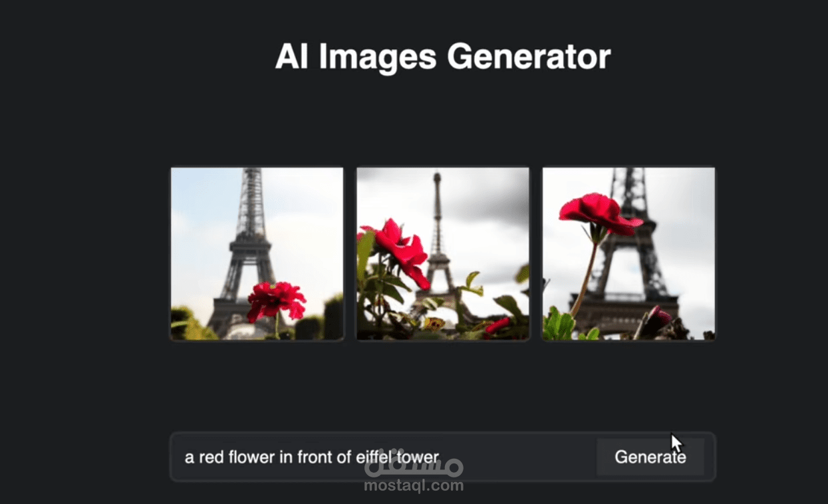This screenshot has height=504, width=828.
Task: Select the red flower in the second image
Action: pyautogui.click(x=400, y=251)
